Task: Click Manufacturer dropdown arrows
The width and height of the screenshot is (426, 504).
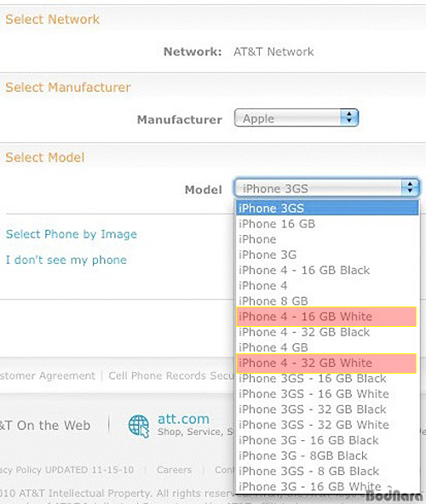Action: point(349,117)
